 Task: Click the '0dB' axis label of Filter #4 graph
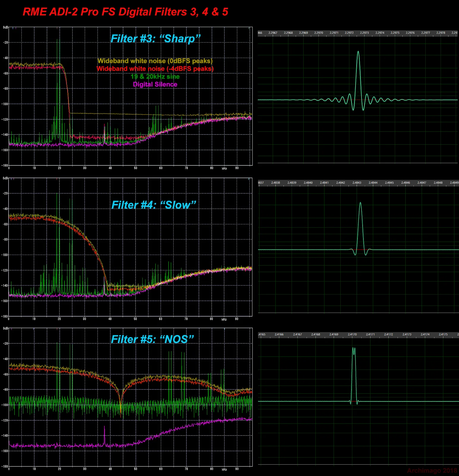[x=6, y=178]
